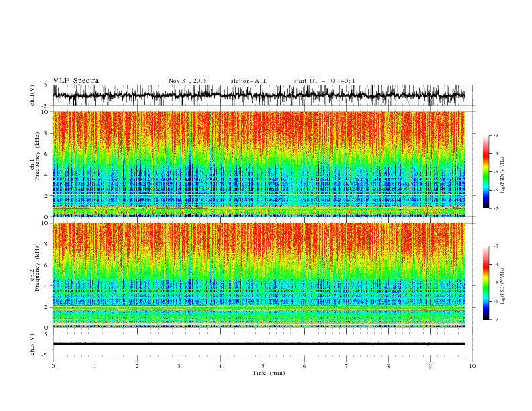Screen dimensions: 532x411
Task: Click the "10" tick on the time axis
Action: 472,366
